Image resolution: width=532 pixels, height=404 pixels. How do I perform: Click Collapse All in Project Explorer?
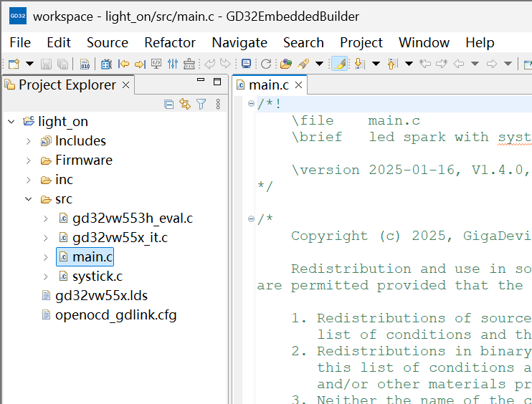tap(168, 104)
